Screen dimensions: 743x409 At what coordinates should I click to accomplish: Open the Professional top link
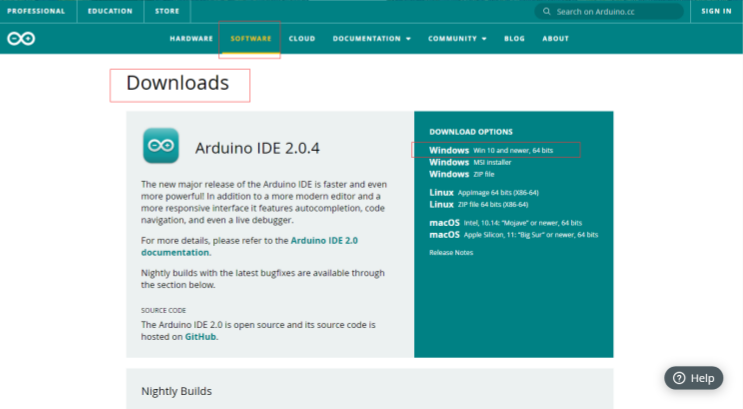pos(36,11)
